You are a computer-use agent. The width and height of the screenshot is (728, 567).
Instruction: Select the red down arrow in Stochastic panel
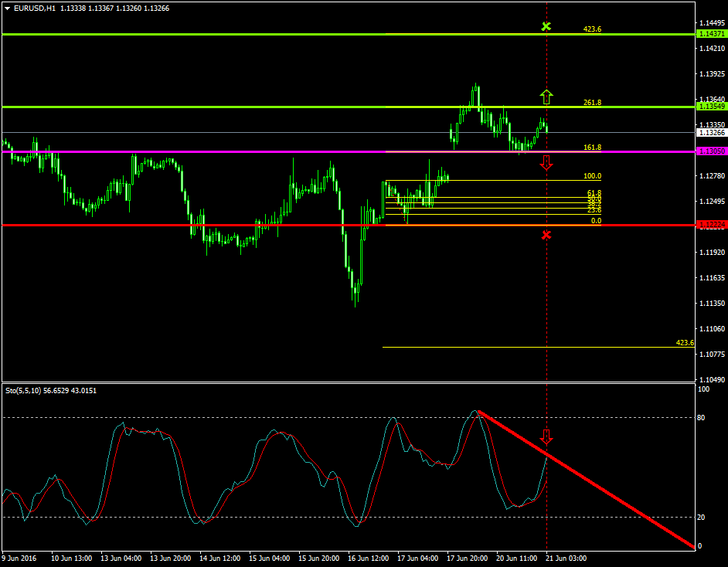546,436
